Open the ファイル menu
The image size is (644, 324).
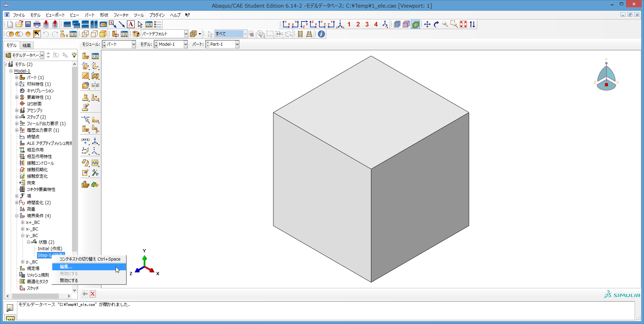tap(19, 15)
